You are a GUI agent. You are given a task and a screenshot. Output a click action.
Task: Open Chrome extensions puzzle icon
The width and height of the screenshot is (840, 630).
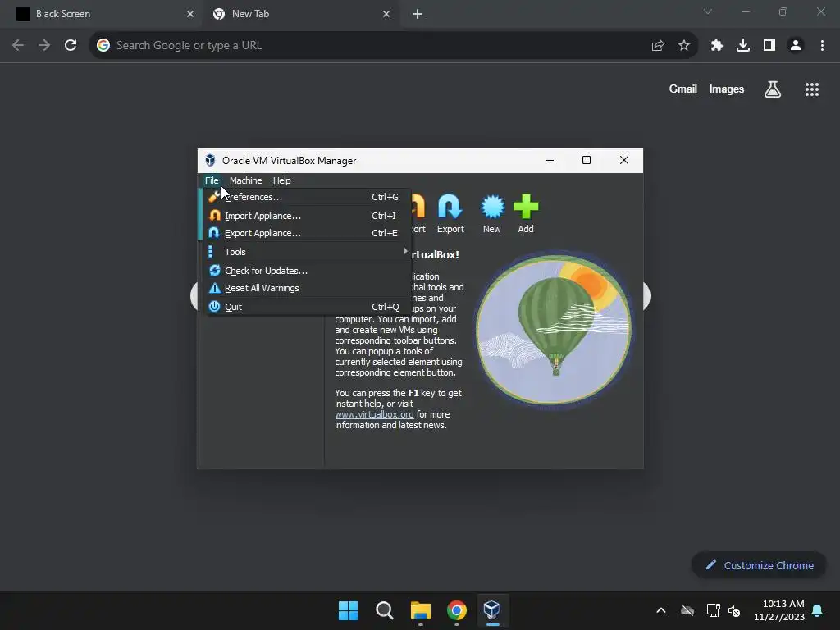[717, 46]
